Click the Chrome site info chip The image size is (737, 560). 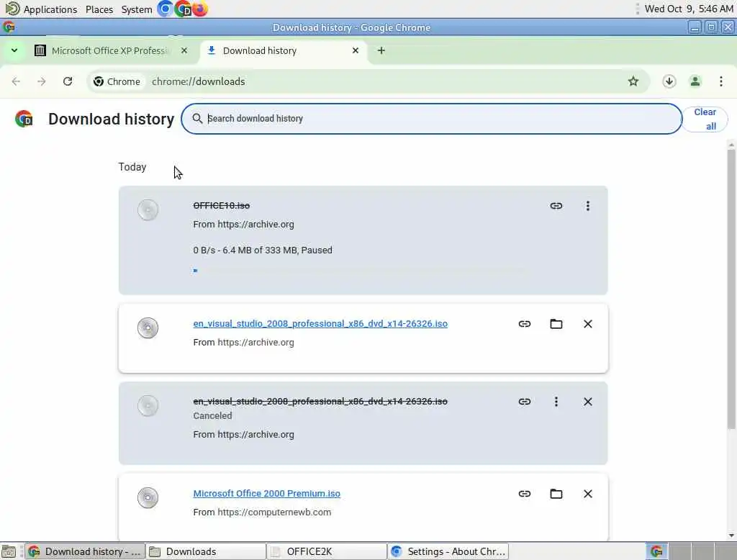coord(117,81)
